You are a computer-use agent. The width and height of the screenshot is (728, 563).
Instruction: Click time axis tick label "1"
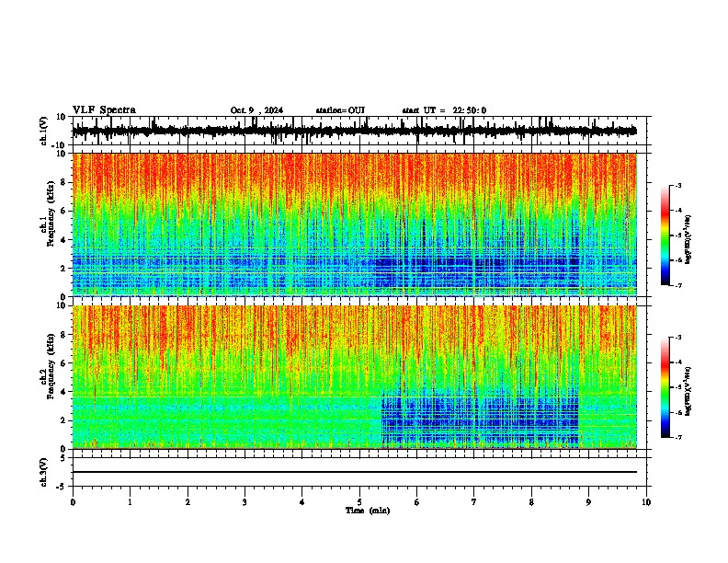tap(130, 502)
